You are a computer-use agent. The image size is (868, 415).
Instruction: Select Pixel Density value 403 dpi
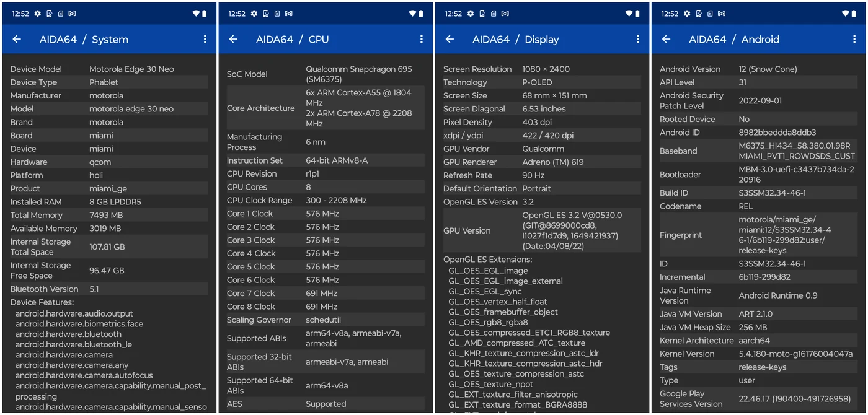coord(537,122)
